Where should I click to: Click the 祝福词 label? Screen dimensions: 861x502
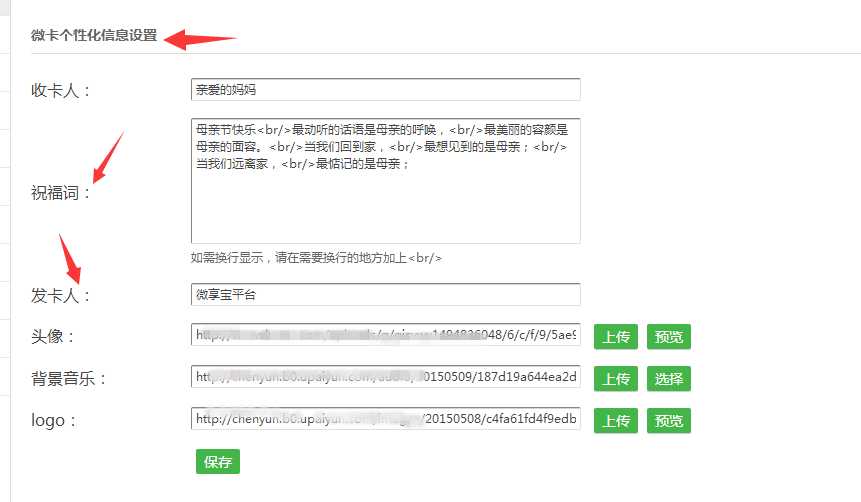(x=61, y=193)
